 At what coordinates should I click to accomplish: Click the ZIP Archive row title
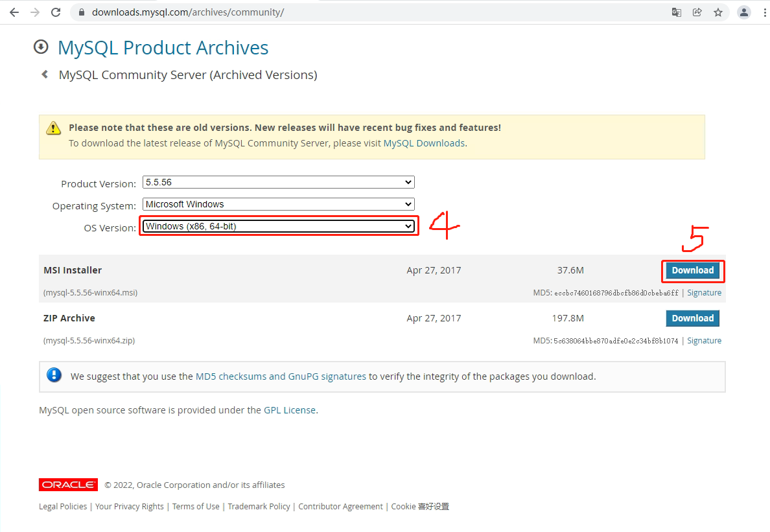click(69, 318)
